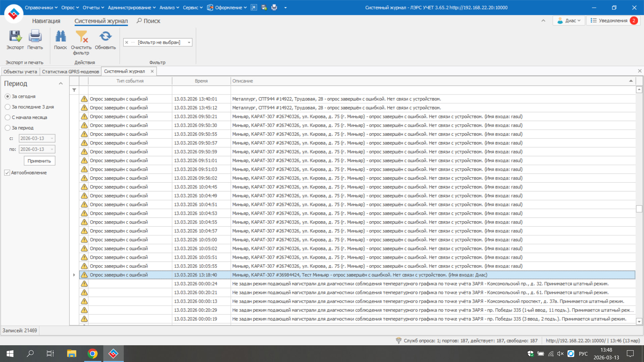Open binoculars Search (Поиск) tool
Image resolution: width=644 pixels, height=362 pixels.
60,37
